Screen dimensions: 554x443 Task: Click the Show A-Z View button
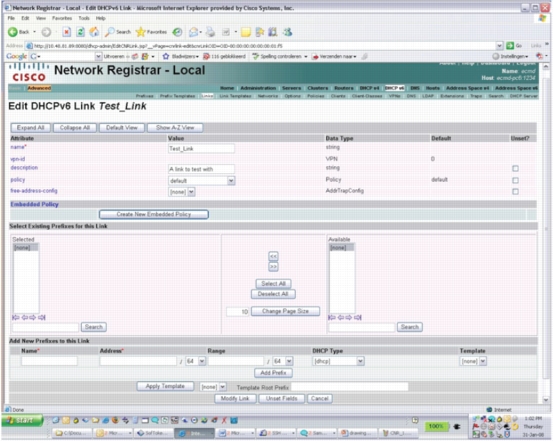(x=175, y=128)
